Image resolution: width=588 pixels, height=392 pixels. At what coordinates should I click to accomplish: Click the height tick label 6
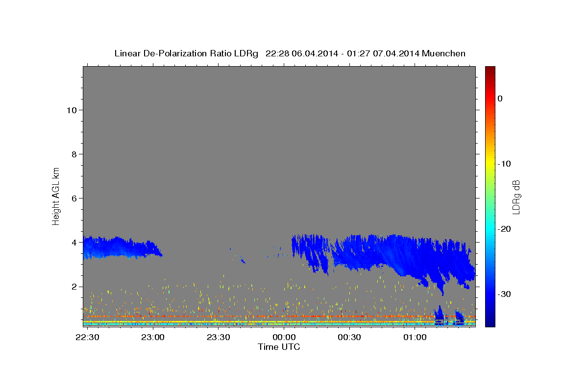[x=73, y=198]
